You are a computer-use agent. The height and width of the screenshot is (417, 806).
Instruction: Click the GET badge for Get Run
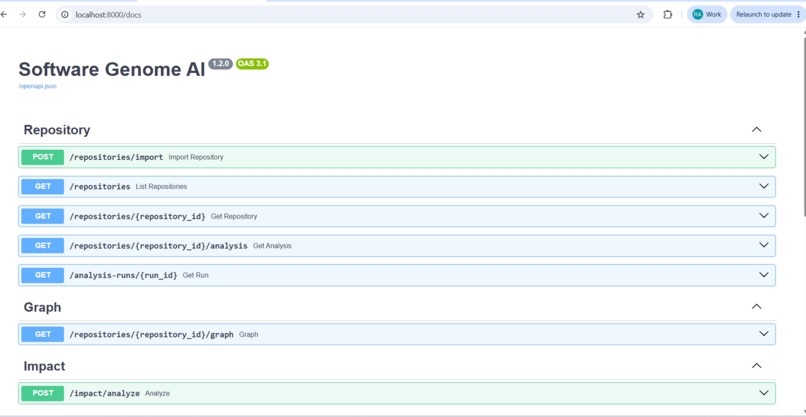[x=43, y=275]
